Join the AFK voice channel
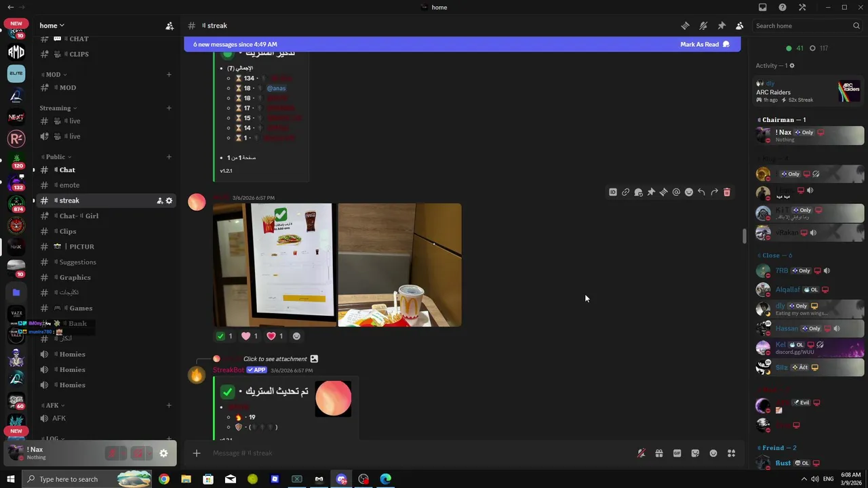This screenshot has height=488, width=868. pos(104,419)
